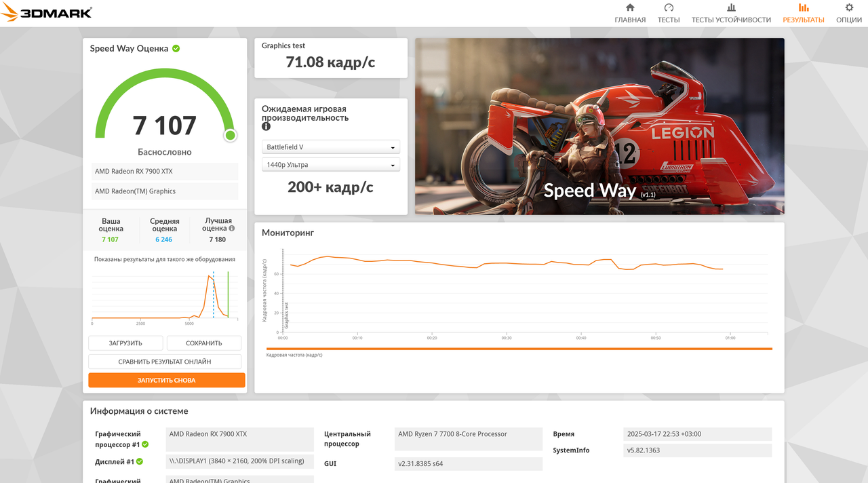Open the ОПЦИИ options tab
Screen dimensions: 868x483
point(849,13)
